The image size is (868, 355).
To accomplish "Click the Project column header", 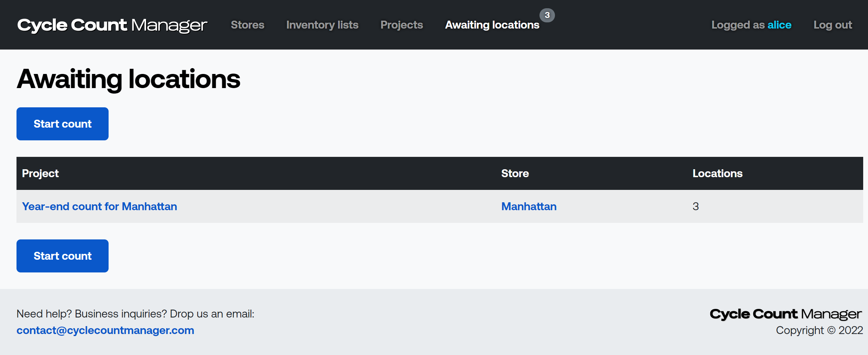I will pyautogui.click(x=40, y=173).
